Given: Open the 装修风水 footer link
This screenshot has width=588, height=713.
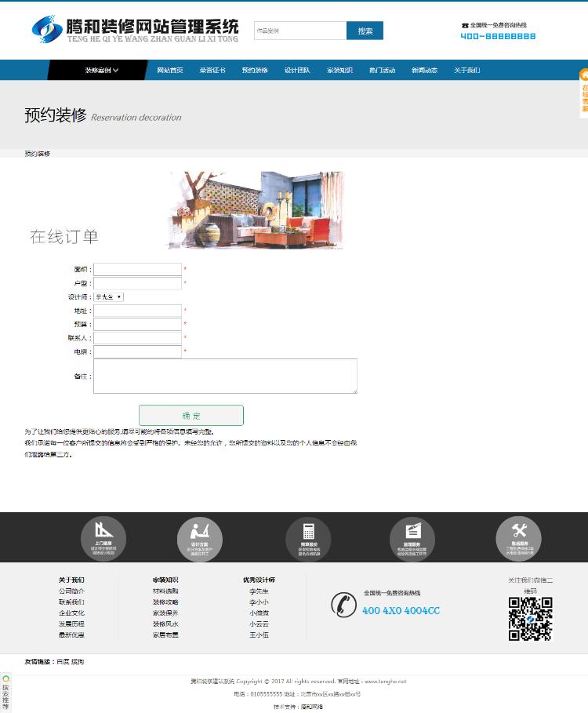Looking at the screenshot, I should click(165, 624).
